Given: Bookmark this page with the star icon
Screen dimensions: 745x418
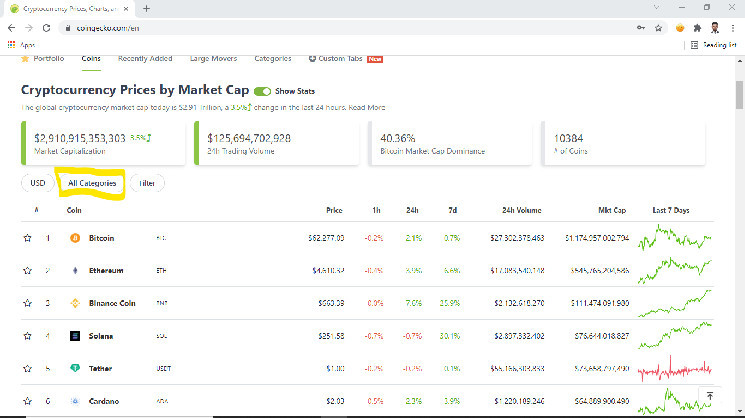Looking at the screenshot, I should [x=658, y=28].
